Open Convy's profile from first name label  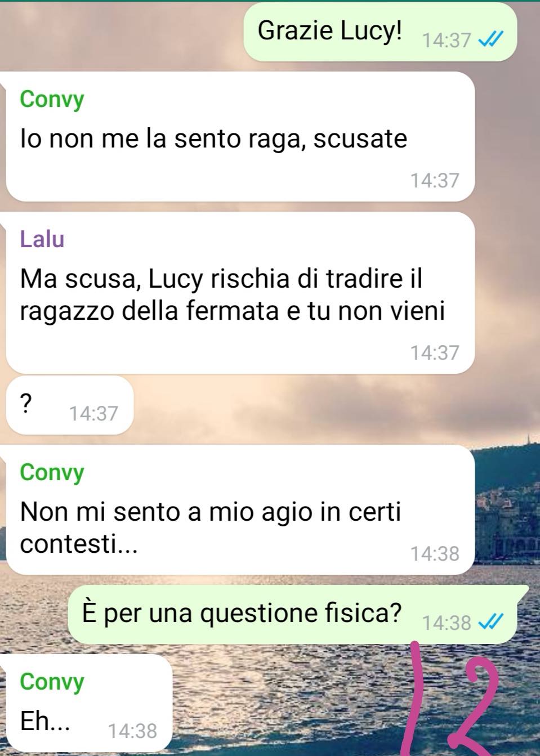[52, 99]
